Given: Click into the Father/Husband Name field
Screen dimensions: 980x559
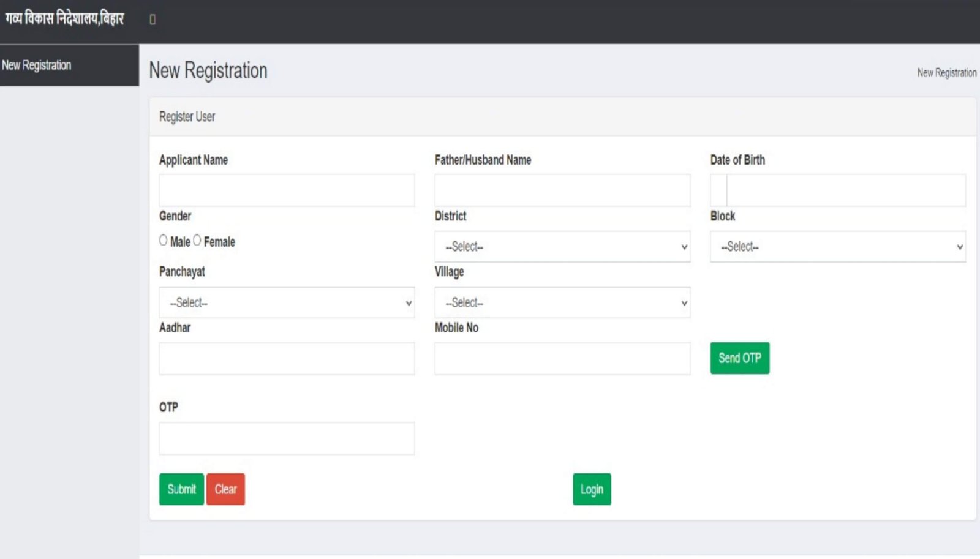Looking at the screenshot, I should point(562,190).
